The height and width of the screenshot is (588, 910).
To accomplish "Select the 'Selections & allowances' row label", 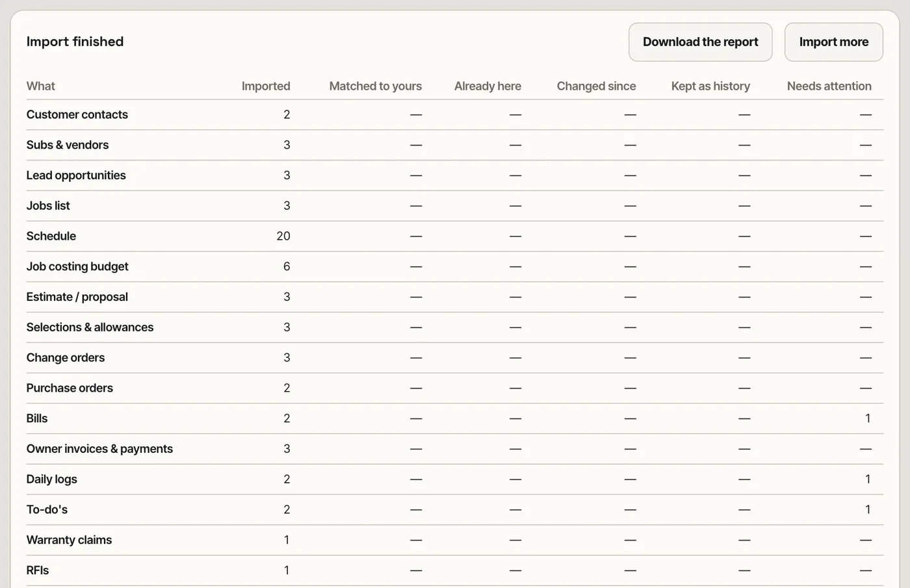I will 90,327.
